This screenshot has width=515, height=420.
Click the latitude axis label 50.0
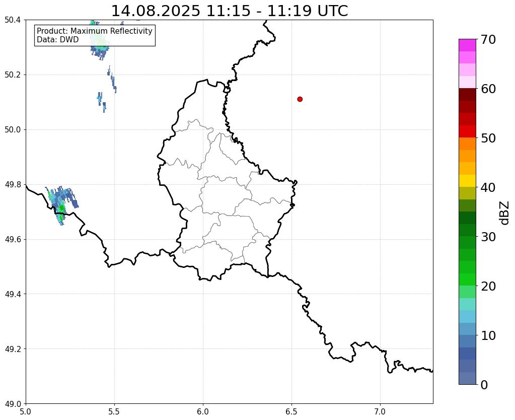click(x=13, y=130)
